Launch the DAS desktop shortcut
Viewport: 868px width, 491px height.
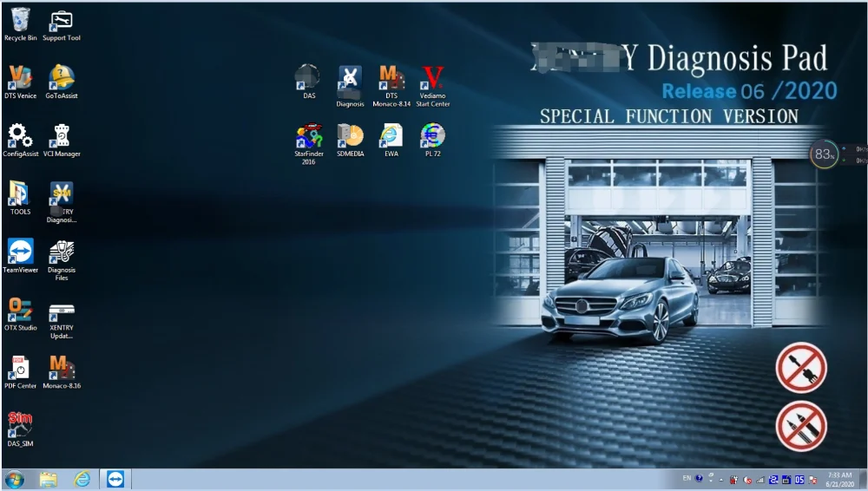(308, 82)
